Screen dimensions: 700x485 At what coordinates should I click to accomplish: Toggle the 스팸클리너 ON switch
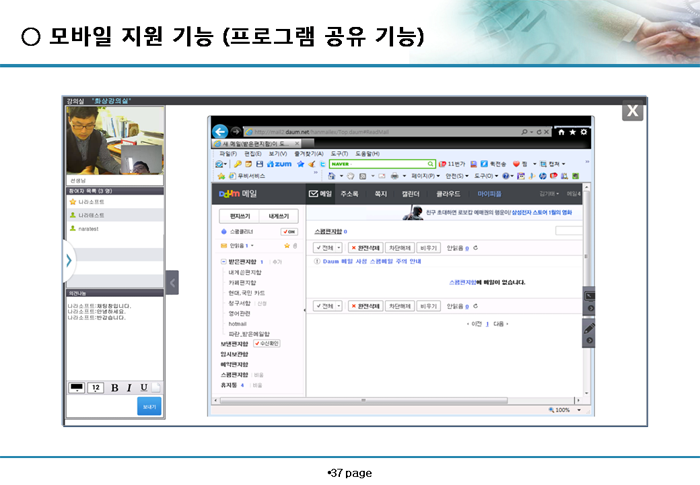tap(289, 232)
